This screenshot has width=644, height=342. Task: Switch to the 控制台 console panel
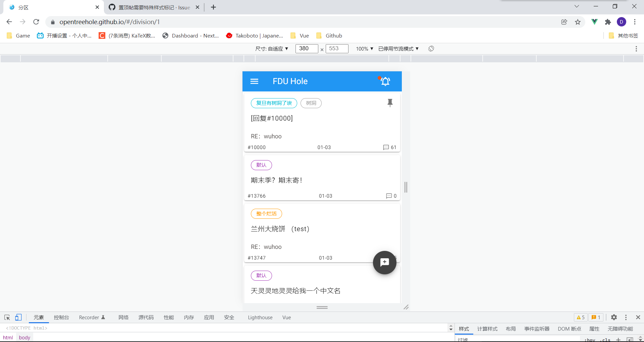[x=61, y=317]
